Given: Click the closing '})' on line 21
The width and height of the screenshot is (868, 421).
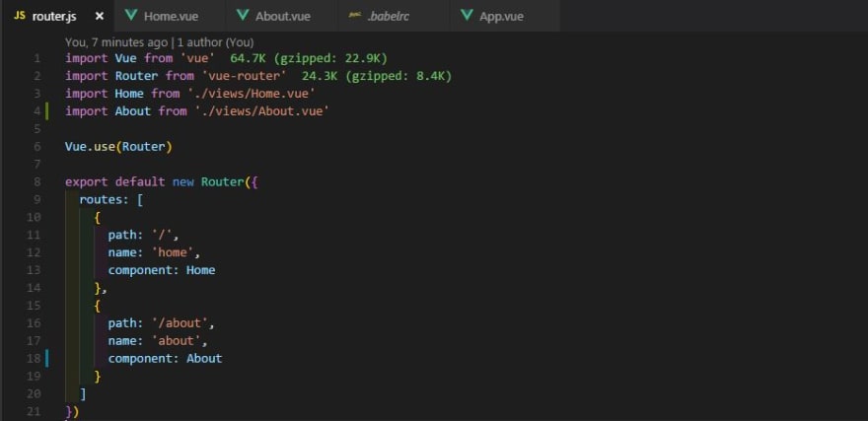Looking at the screenshot, I should [x=72, y=411].
